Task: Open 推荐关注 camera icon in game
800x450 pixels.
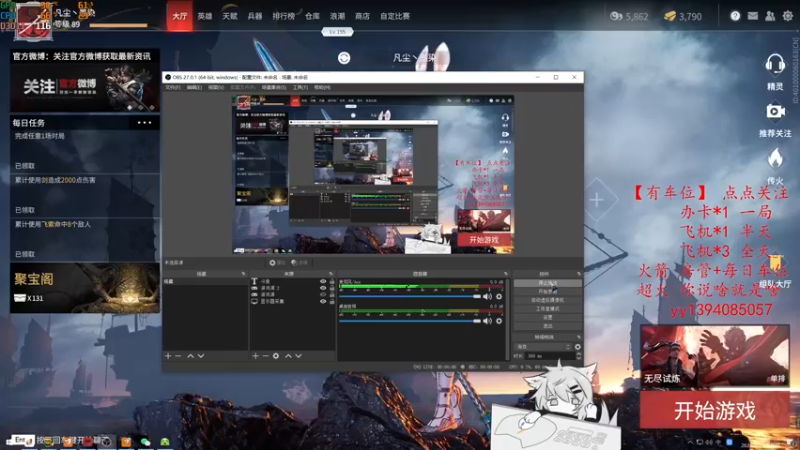Action: click(x=775, y=111)
